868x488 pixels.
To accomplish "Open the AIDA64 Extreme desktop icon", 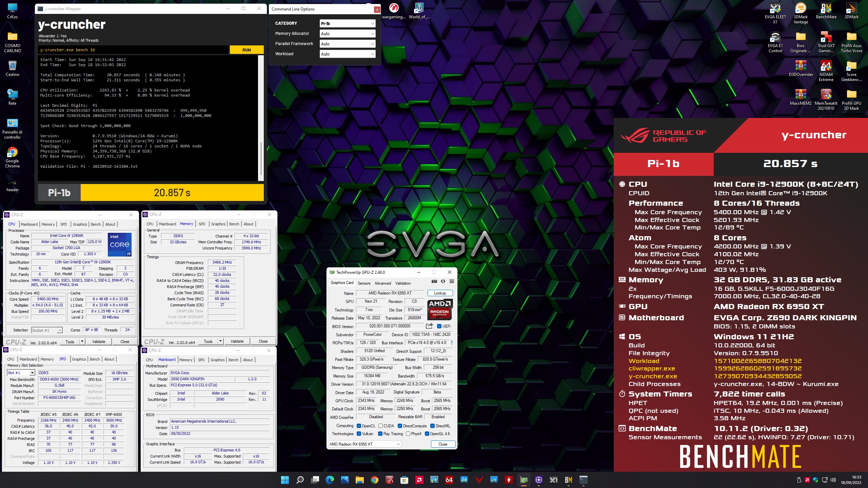I will (826, 71).
